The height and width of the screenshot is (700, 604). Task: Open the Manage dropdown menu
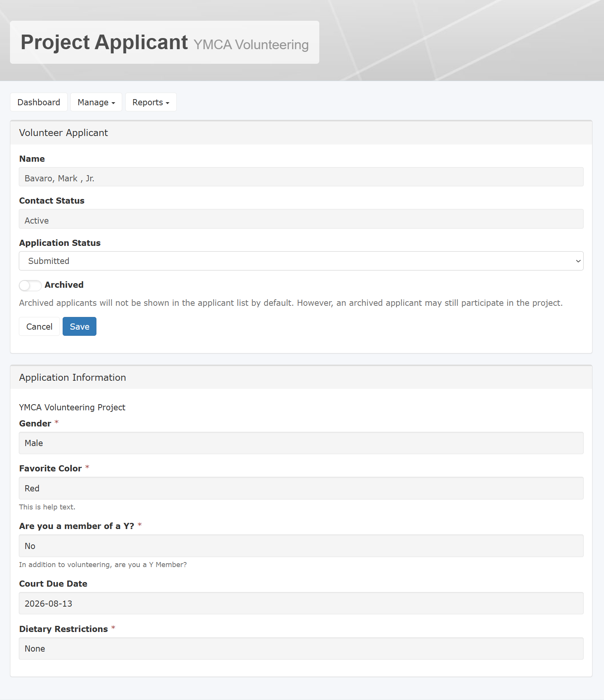(96, 102)
